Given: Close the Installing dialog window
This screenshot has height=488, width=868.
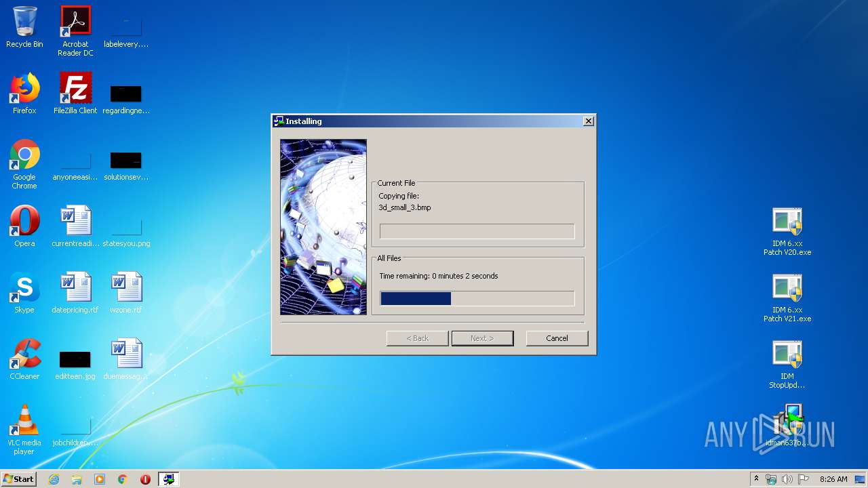Looking at the screenshot, I should [x=589, y=121].
